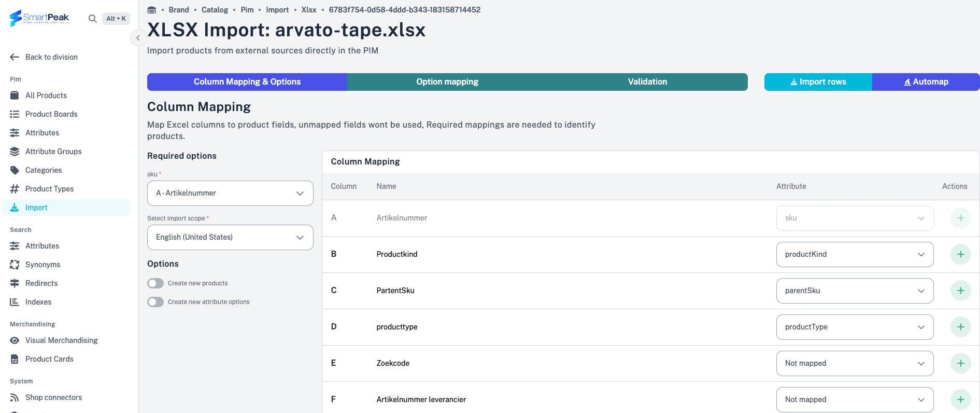Click the Categories tag icon
The width and height of the screenshot is (980, 413).
(x=15, y=170)
